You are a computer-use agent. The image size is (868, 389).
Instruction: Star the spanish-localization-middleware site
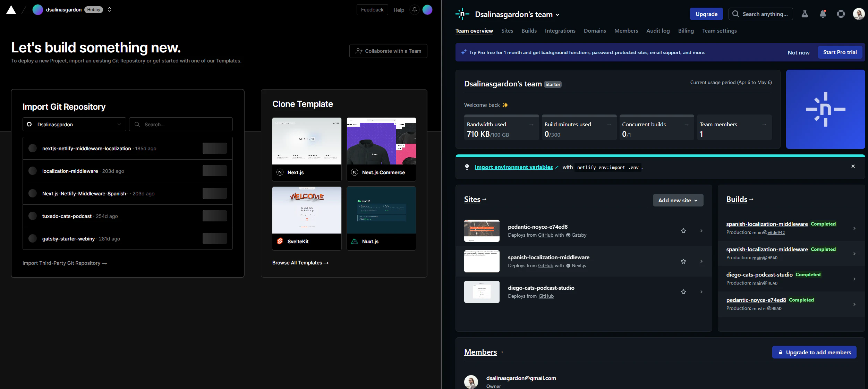coord(683,261)
